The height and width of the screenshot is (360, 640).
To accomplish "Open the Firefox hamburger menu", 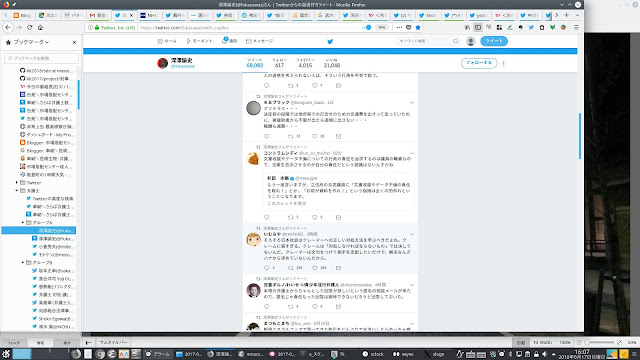I will (576, 27).
